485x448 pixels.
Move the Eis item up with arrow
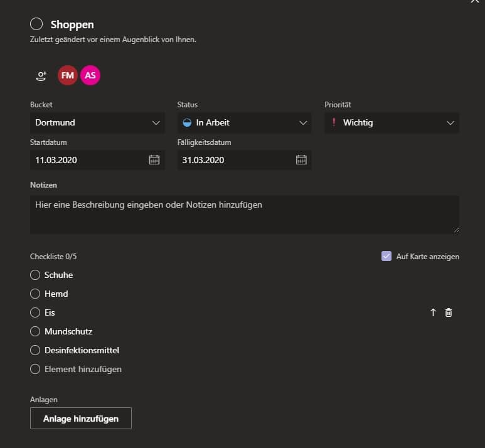pos(433,312)
